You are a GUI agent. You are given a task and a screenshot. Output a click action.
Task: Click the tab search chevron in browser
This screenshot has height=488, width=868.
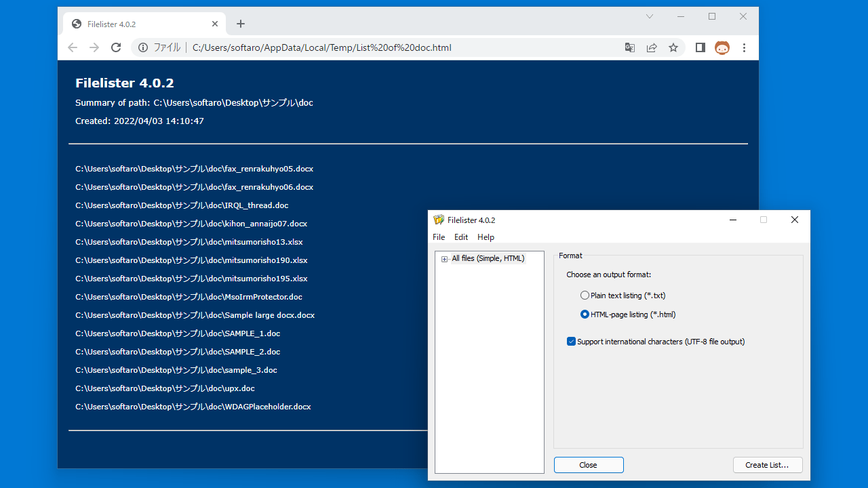pos(650,16)
